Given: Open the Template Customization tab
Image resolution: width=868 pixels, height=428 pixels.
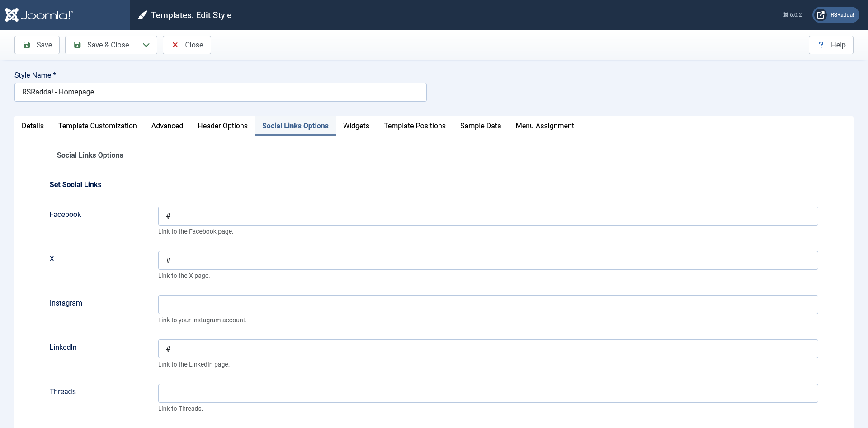Looking at the screenshot, I should (x=97, y=126).
